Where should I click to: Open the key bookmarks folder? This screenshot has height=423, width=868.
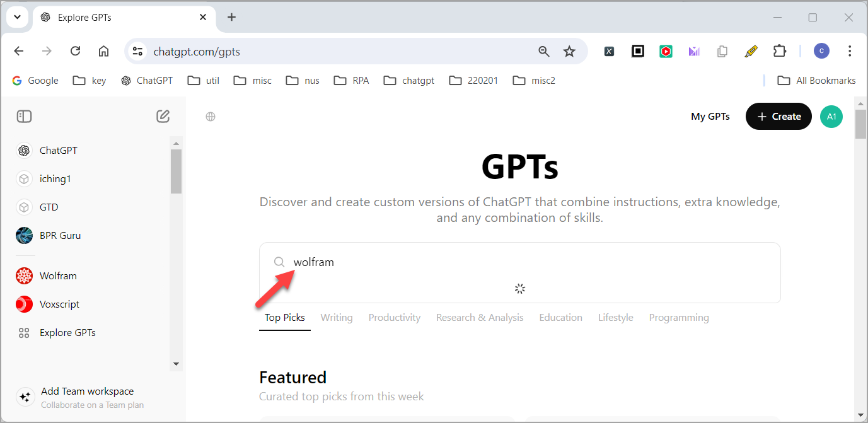click(x=90, y=81)
